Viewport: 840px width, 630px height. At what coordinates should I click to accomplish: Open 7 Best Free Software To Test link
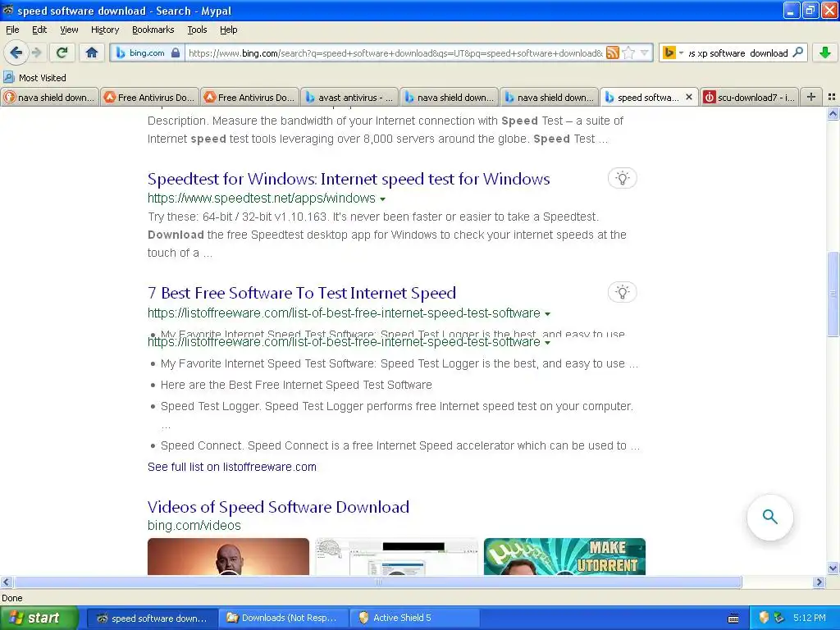point(302,293)
